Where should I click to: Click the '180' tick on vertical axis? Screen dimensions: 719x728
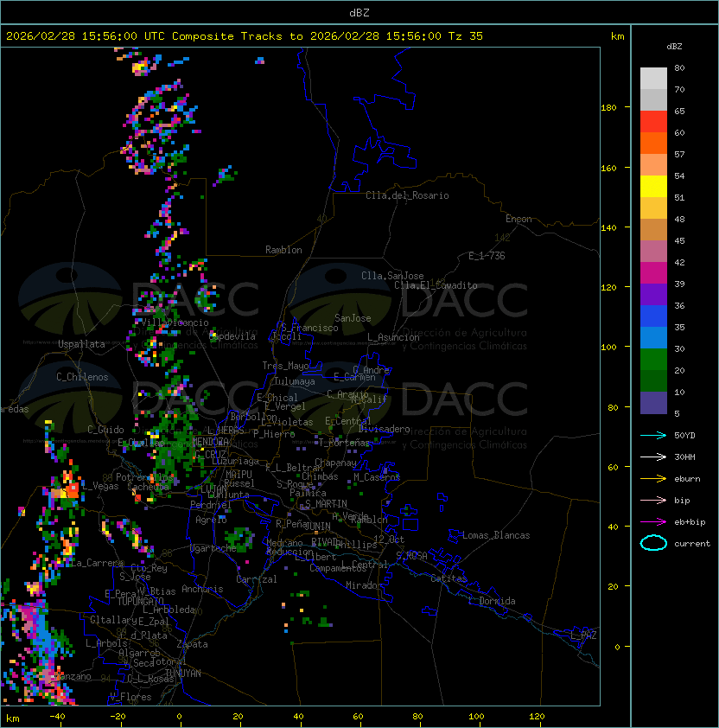(608, 107)
